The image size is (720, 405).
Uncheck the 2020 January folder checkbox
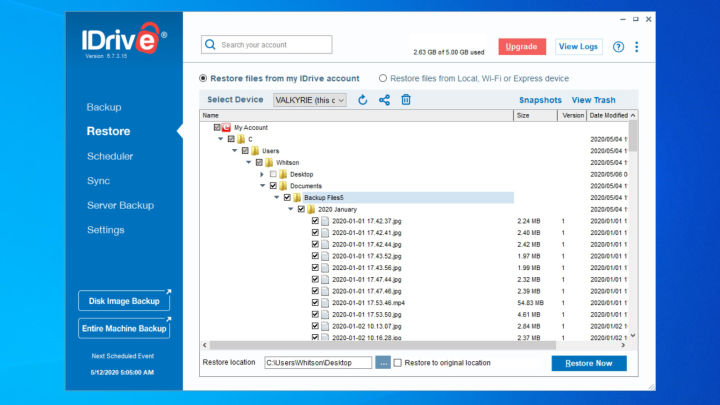(301, 209)
